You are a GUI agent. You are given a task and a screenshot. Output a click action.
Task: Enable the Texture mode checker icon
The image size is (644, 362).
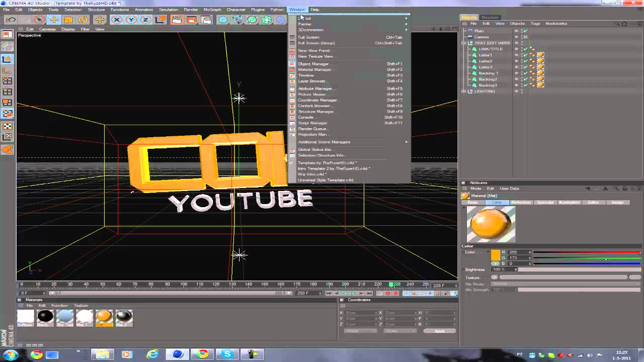tap(7, 126)
